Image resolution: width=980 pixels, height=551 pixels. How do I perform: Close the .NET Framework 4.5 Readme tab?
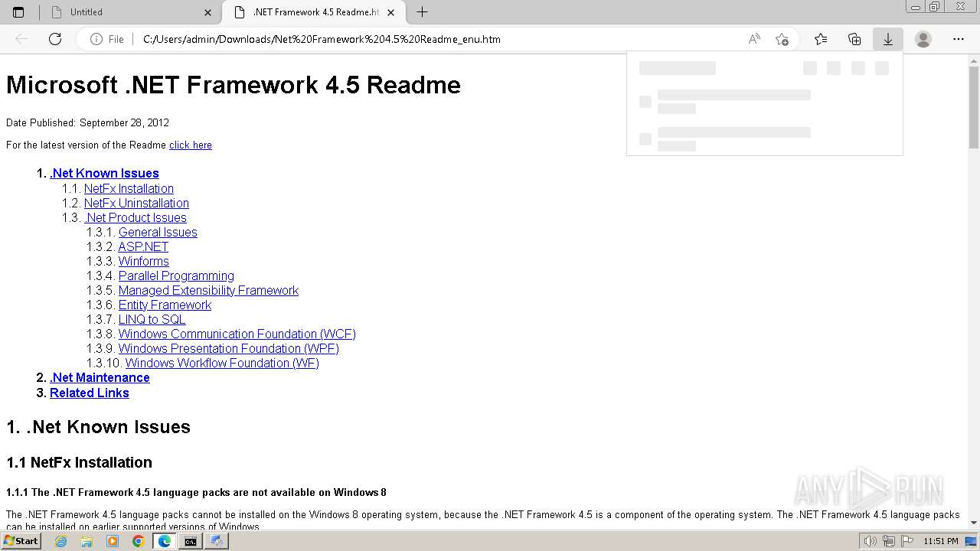pyautogui.click(x=391, y=12)
